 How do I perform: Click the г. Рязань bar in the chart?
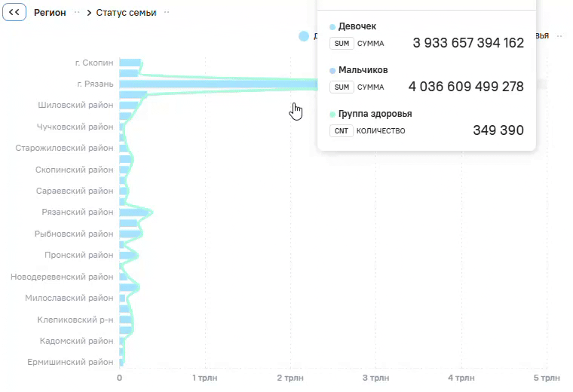click(x=219, y=84)
